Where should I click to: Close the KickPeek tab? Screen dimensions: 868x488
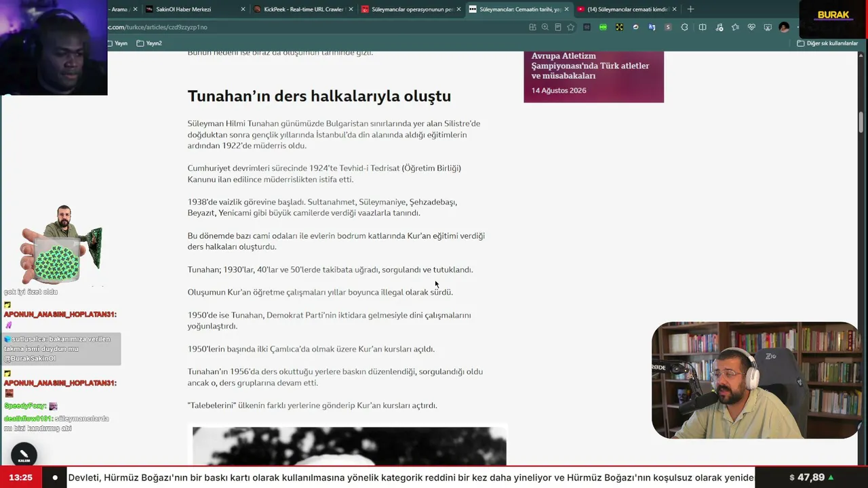351,9
